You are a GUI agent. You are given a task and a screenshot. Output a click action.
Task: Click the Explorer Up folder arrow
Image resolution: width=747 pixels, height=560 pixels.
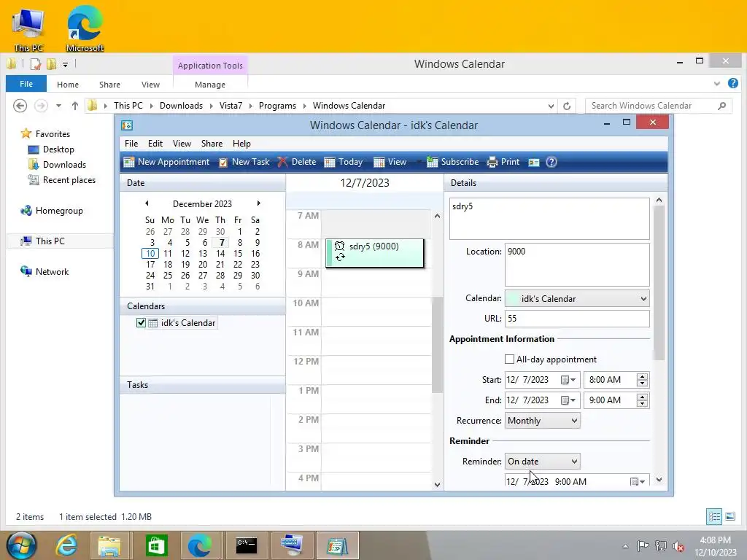pyautogui.click(x=75, y=106)
